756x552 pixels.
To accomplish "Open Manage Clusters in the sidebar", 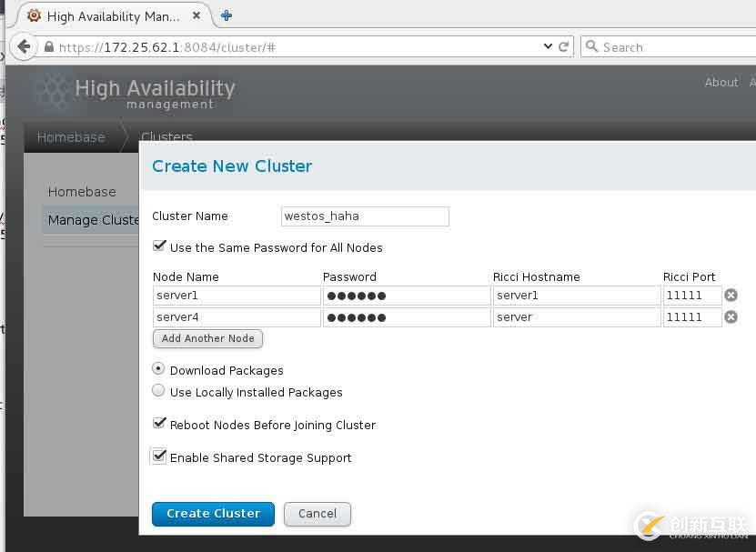I will 93,220.
